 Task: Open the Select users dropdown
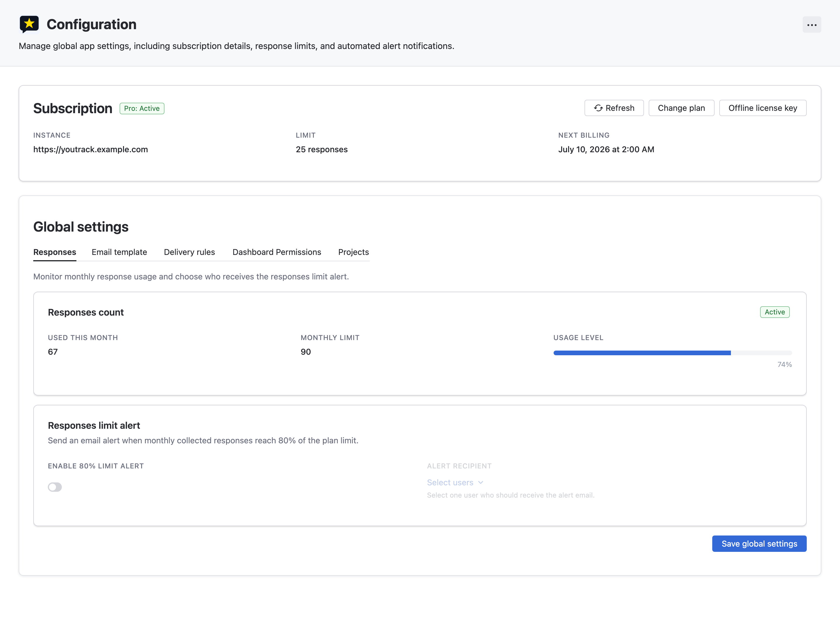[455, 483]
